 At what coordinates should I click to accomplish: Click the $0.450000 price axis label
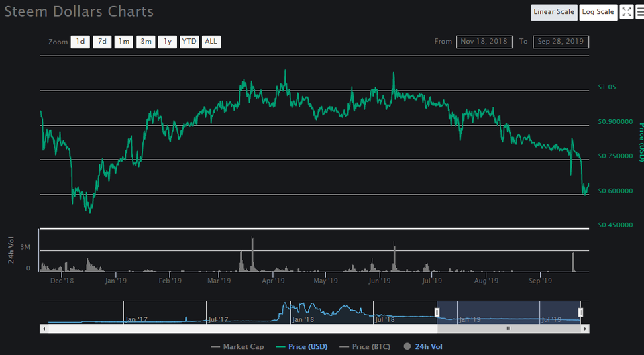tap(615, 225)
